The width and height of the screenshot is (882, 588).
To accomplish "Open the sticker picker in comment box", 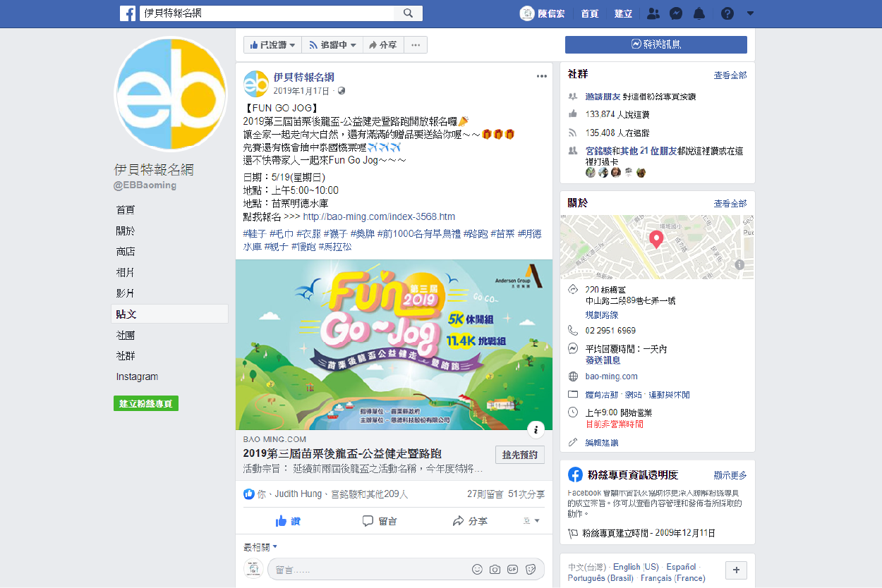I will (531, 569).
